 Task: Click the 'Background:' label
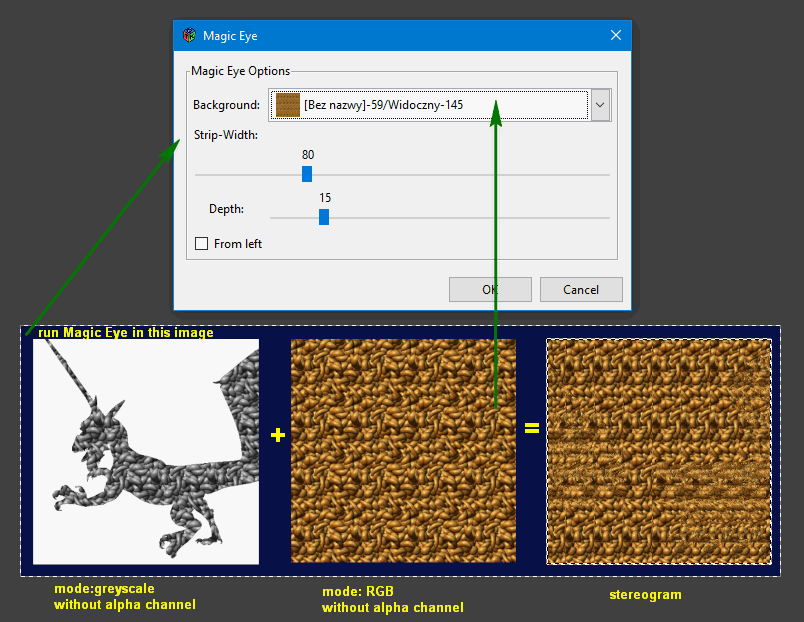coord(226,105)
